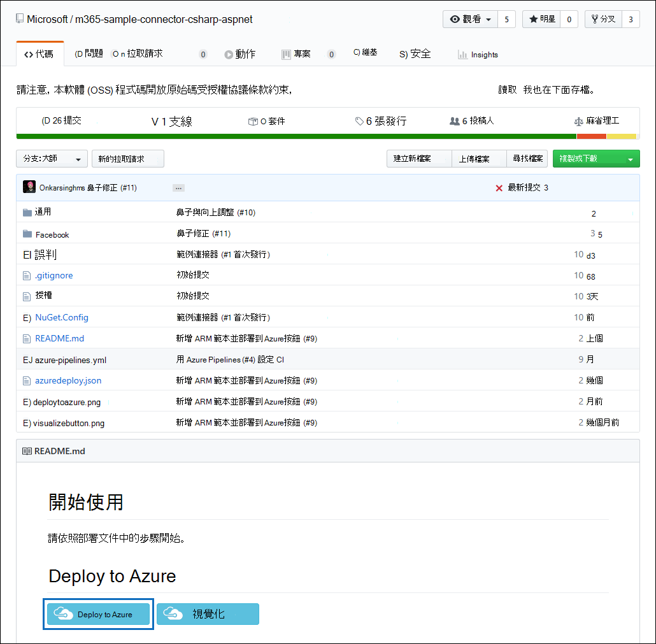Image resolution: width=656 pixels, height=644 pixels.
Task: Expand commit message ellipsis button
Action: (178, 189)
